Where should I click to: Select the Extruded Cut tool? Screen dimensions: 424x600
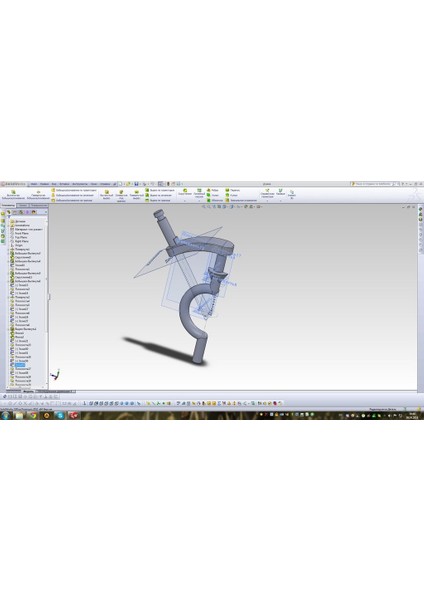click(107, 194)
